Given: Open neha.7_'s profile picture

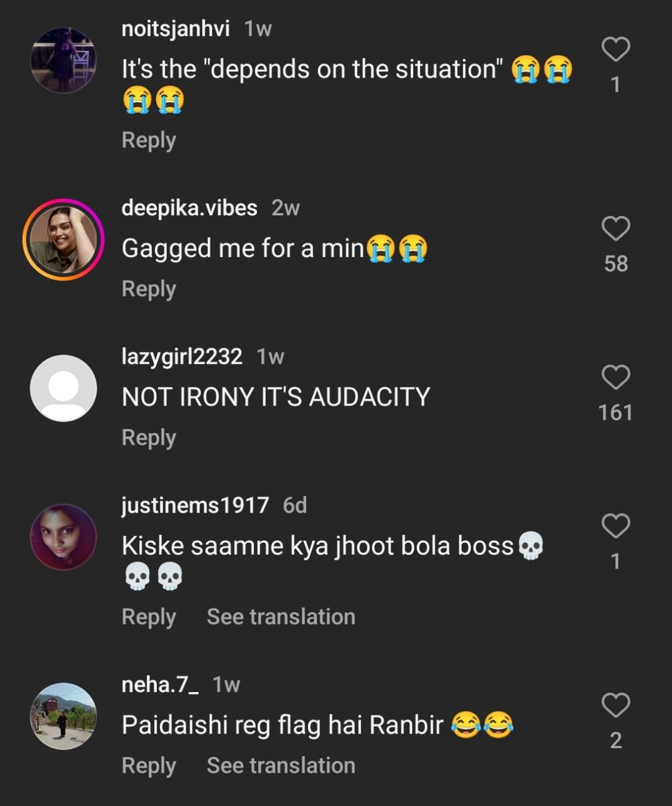Looking at the screenshot, I should click(x=64, y=715).
